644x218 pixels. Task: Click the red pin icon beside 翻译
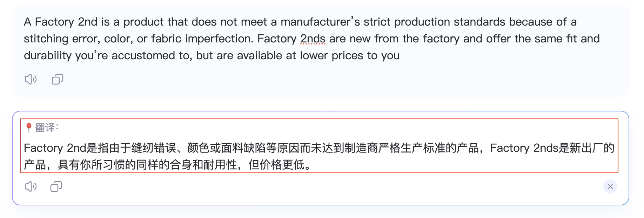coord(29,128)
